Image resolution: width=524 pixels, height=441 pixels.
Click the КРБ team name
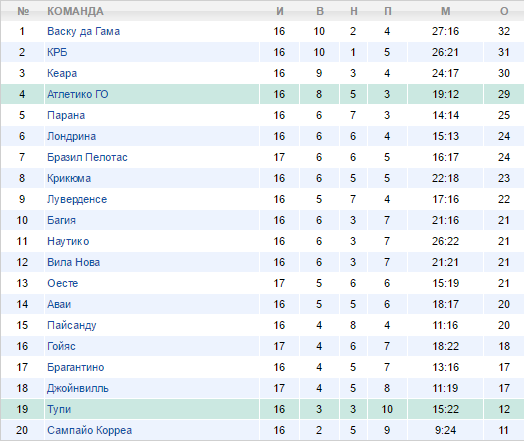pos(57,52)
